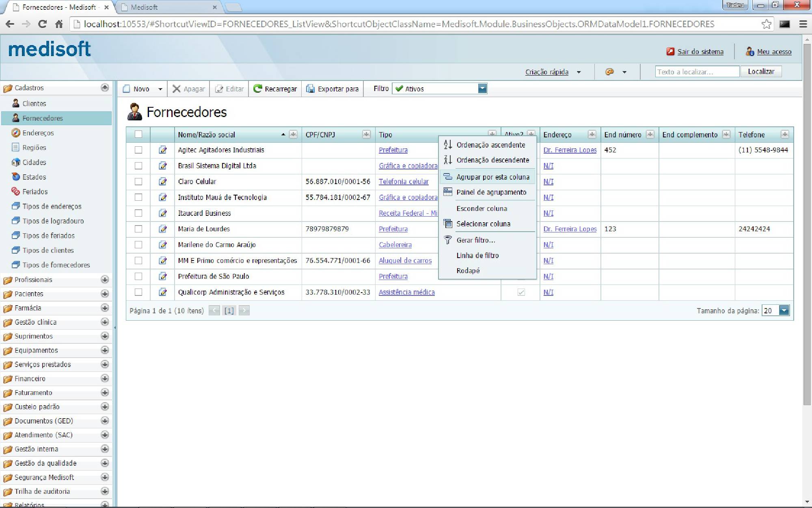Open the Tamanho da página dropdown

pos(784,310)
